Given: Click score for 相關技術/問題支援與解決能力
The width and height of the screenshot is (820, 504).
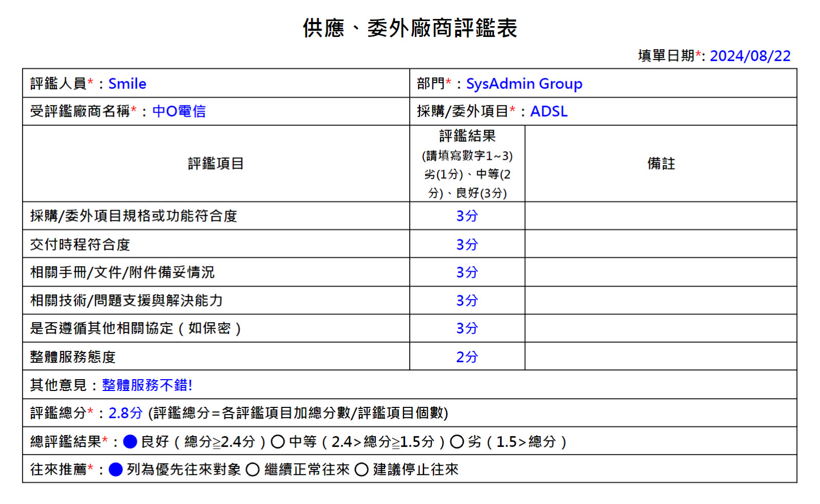Looking at the screenshot, I should [x=467, y=300].
